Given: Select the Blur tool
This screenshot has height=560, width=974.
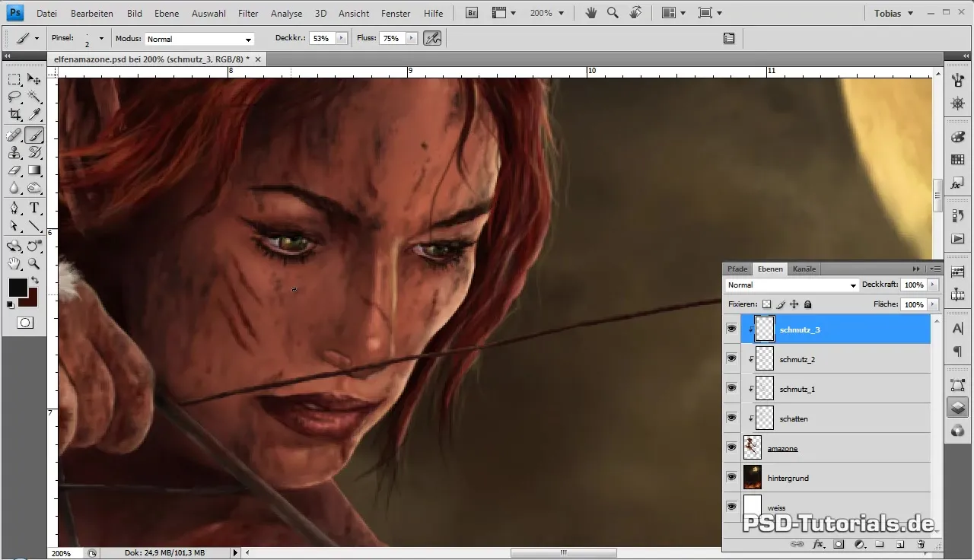Looking at the screenshot, I should pos(14,188).
